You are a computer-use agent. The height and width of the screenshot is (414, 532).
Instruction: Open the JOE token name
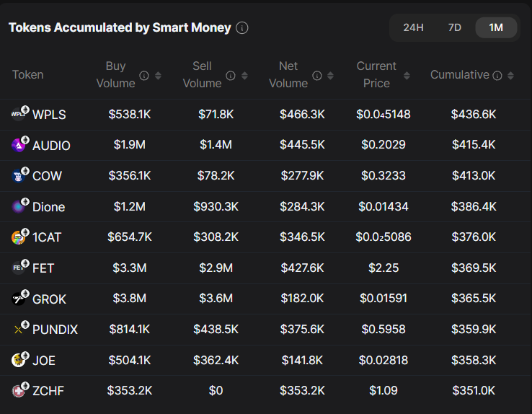click(44, 361)
